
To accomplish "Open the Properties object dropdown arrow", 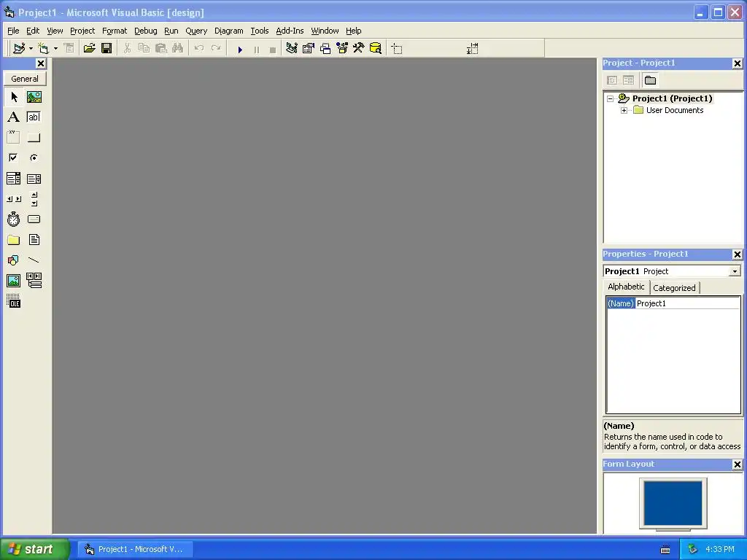I will pyautogui.click(x=735, y=271).
